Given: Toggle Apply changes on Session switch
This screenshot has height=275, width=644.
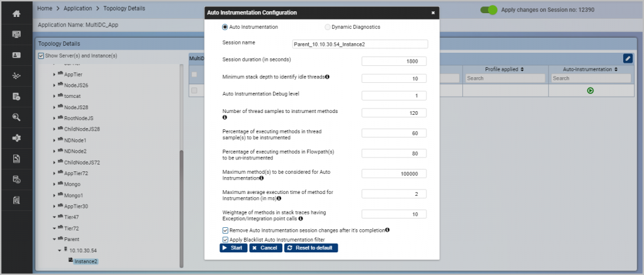Looking at the screenshot, I should click(x=489, y=10).
